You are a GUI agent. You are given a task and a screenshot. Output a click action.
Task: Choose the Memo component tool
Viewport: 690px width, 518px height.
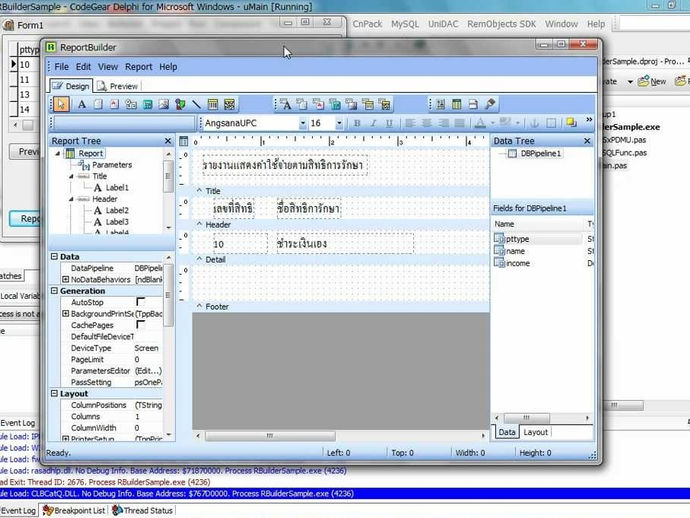(x=98, y=104)
